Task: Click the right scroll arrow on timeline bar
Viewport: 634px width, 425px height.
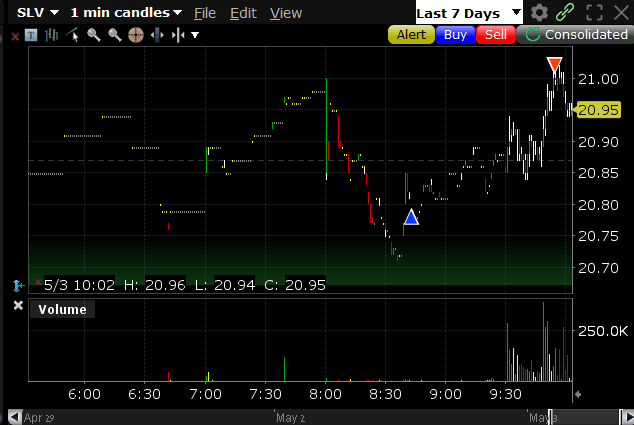Action: [629, 417]
